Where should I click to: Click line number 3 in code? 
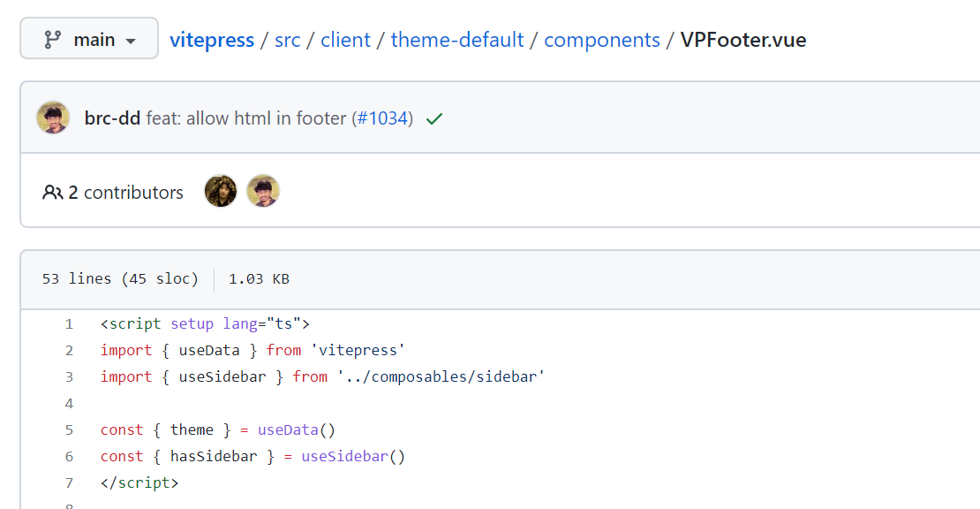(x=69, y=377)
